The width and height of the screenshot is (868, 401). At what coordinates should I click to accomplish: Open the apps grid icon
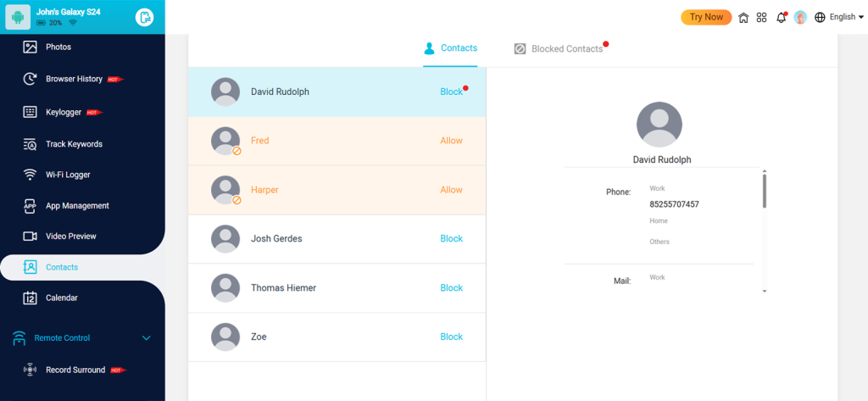pyautogui.click(x=761, y=17)
